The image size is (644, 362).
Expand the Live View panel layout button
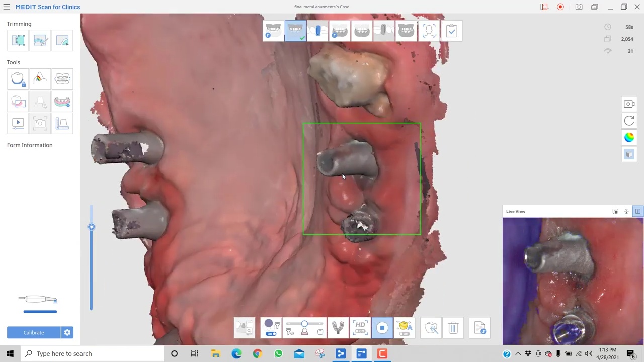637,212
